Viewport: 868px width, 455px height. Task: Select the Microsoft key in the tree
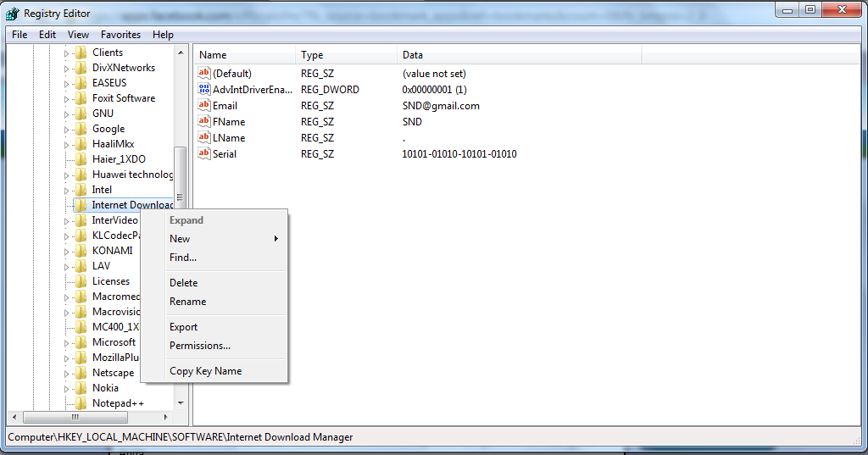coord(114,342)
